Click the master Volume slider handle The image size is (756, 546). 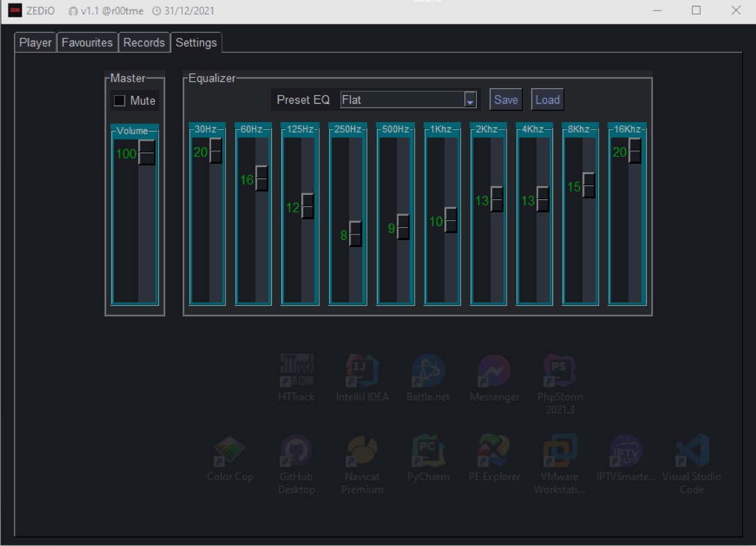tap(146, 153)
